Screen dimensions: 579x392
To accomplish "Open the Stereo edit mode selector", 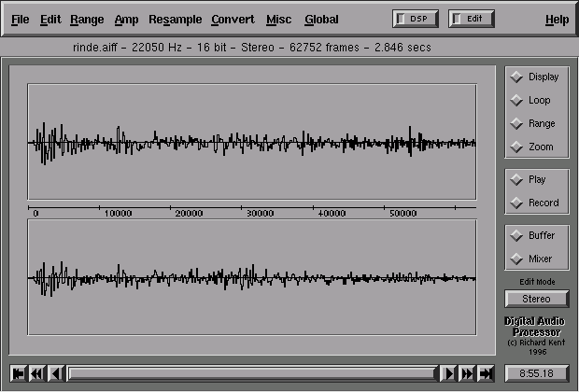I will pos(535,300).
